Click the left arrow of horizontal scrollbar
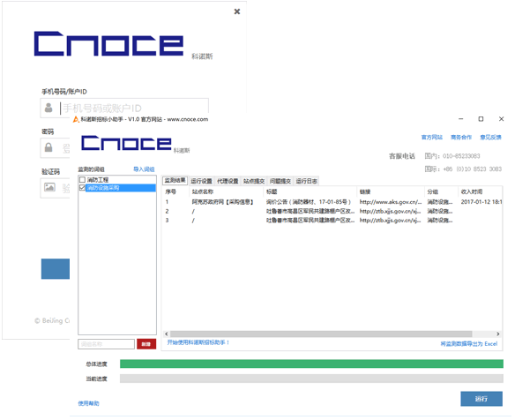This screenshot has height=420, width=515. [167, 334]
